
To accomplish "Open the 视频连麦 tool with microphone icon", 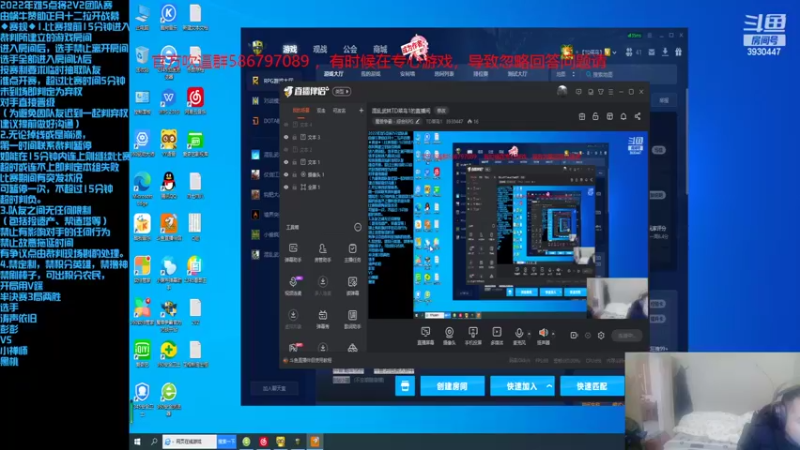I will (293, 285).
